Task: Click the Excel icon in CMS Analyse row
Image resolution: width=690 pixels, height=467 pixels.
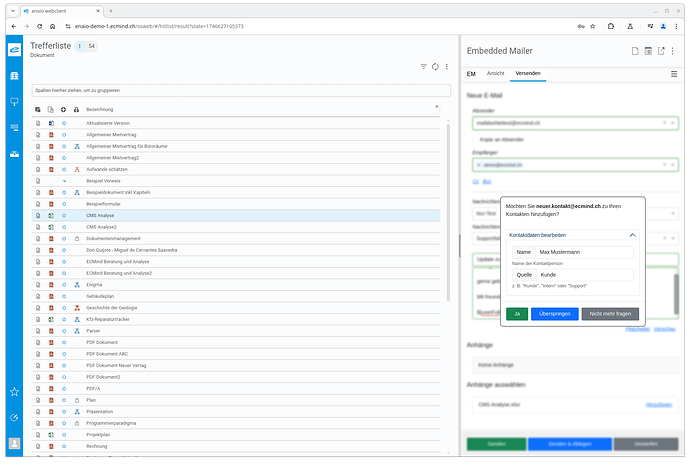Action: [x=51, y=216]
